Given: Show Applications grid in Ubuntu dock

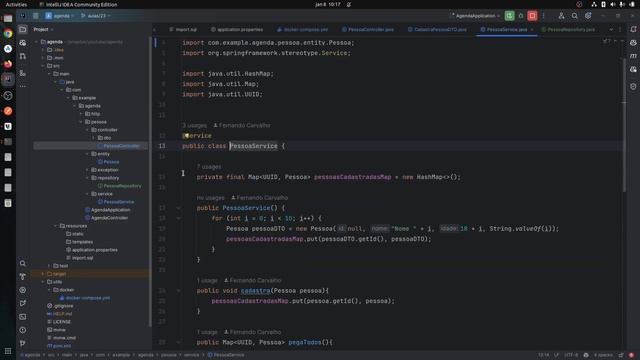Looking at the screenshot, I should click(8, 351).
